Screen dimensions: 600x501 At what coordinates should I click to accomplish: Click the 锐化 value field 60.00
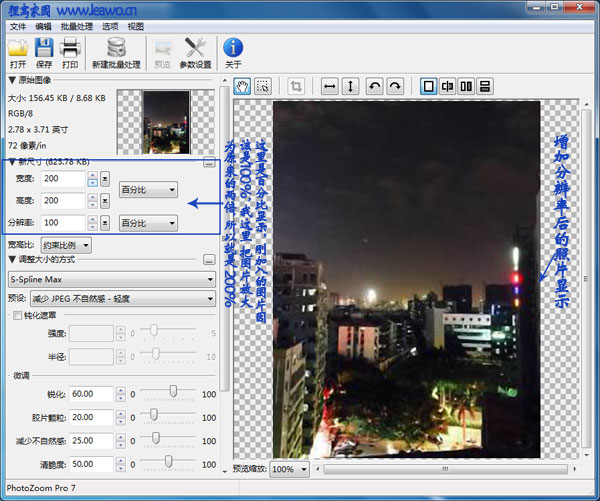[91, 394]
